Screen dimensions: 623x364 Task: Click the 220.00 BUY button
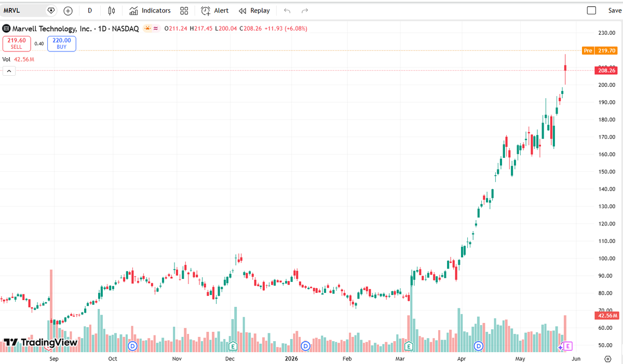tap(61, 44)
